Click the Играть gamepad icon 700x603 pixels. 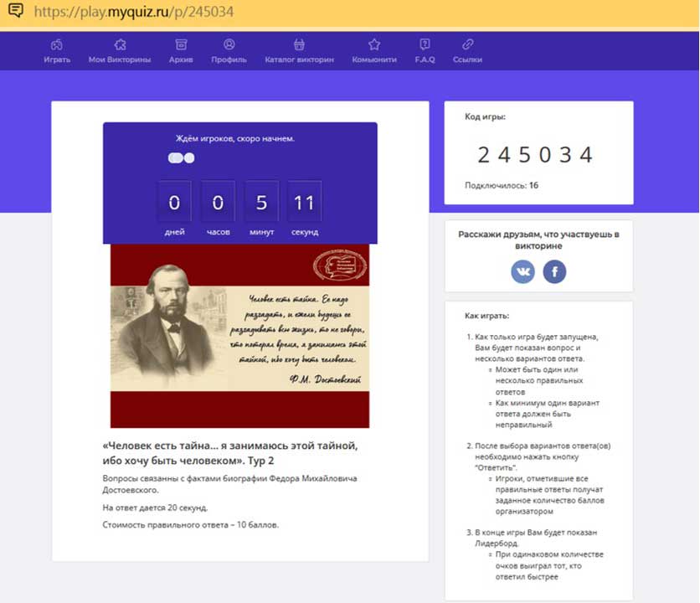coord(57,45)
